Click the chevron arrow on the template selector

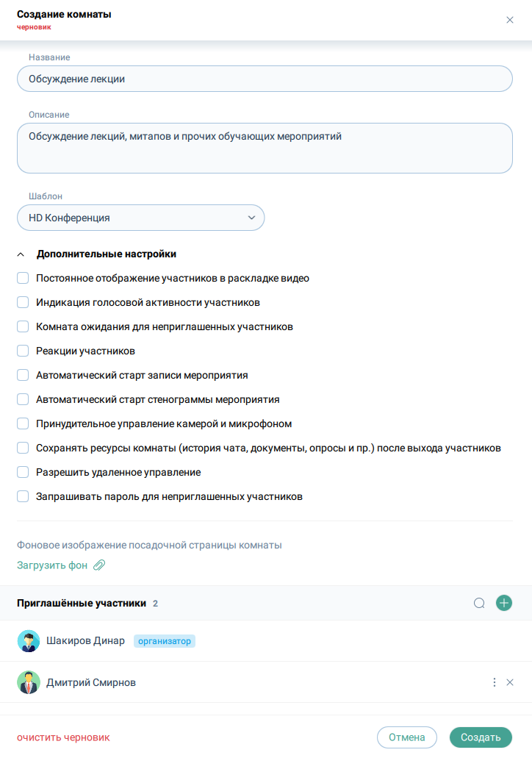tap(251, 218)
